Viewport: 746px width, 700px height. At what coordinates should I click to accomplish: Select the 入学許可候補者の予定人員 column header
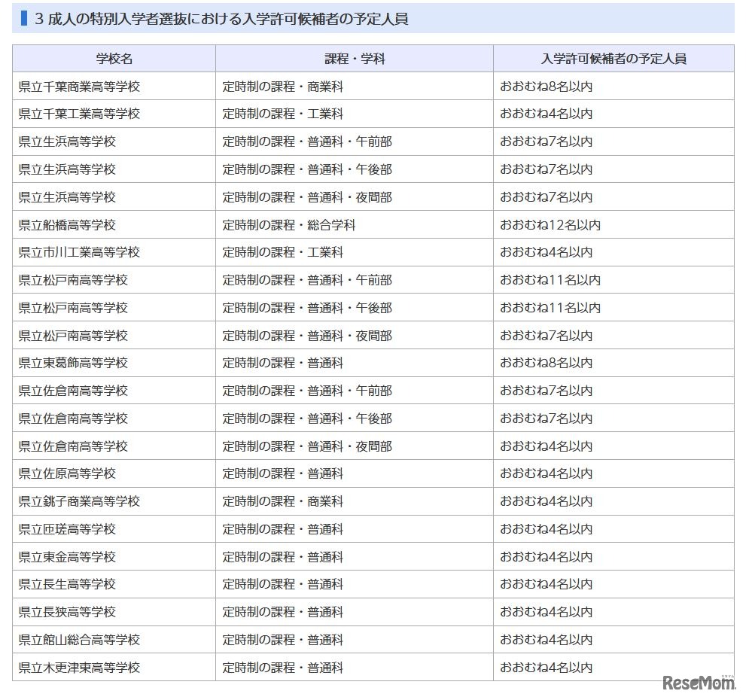pos(617,58)
